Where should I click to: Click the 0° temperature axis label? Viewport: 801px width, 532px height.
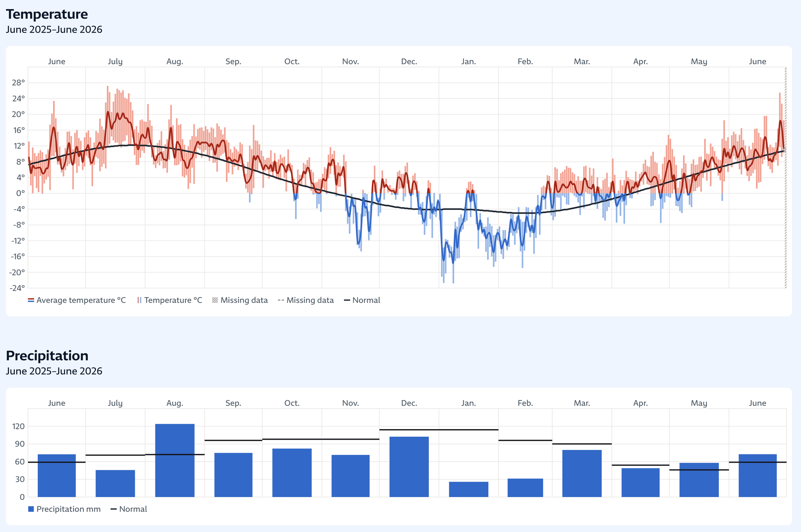[x=21, y=193]
